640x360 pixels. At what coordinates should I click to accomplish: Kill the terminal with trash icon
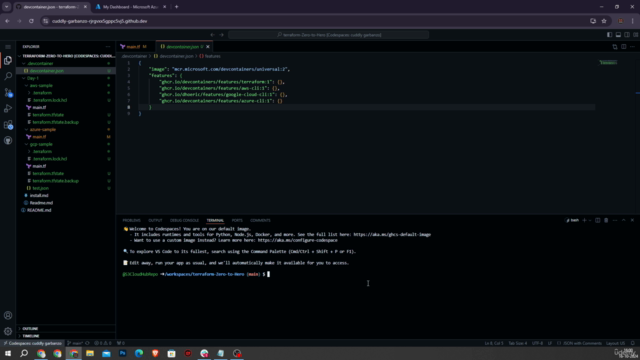coord(606,220)
